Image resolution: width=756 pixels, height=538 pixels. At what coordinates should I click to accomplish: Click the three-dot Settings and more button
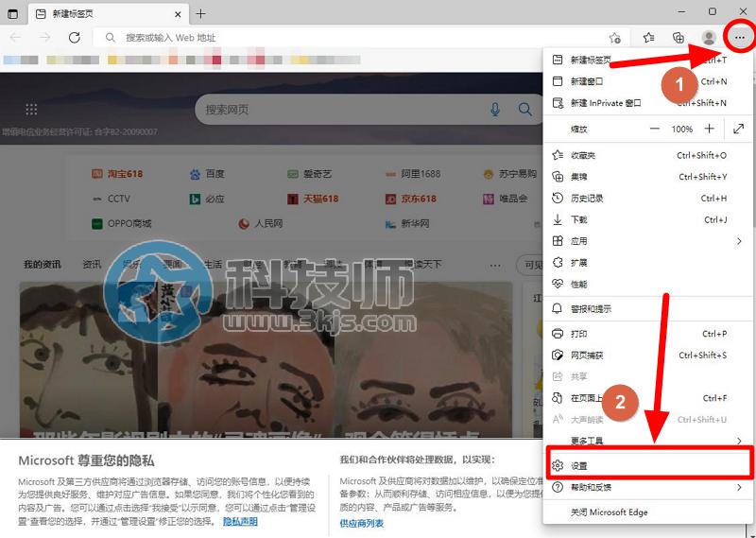(739, 38)
